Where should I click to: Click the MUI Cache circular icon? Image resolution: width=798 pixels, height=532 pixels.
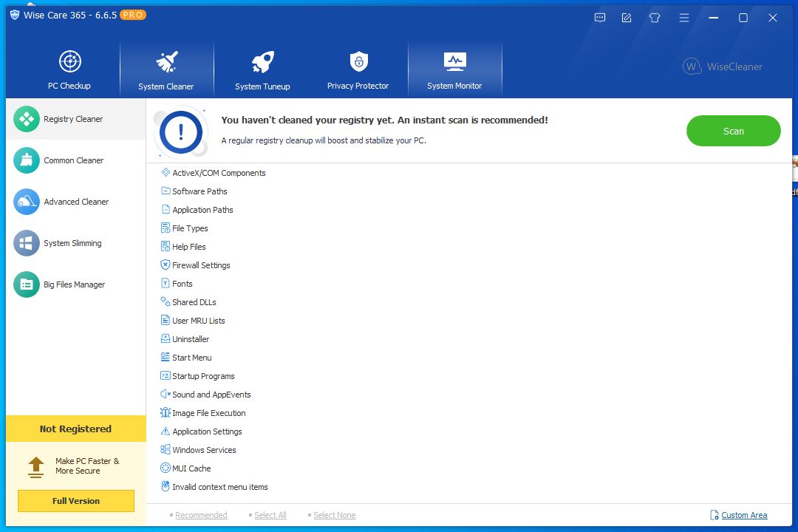coord(166,468)
